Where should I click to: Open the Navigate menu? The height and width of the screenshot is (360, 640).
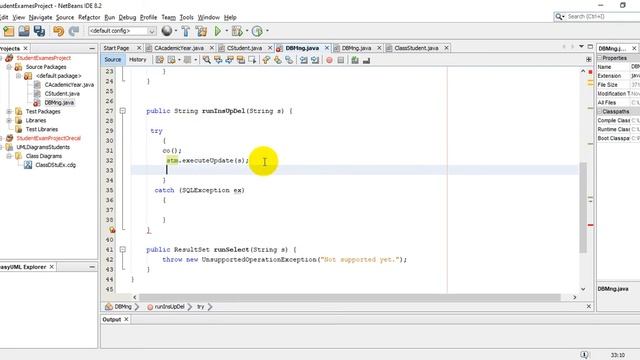[x=40, y=17]
